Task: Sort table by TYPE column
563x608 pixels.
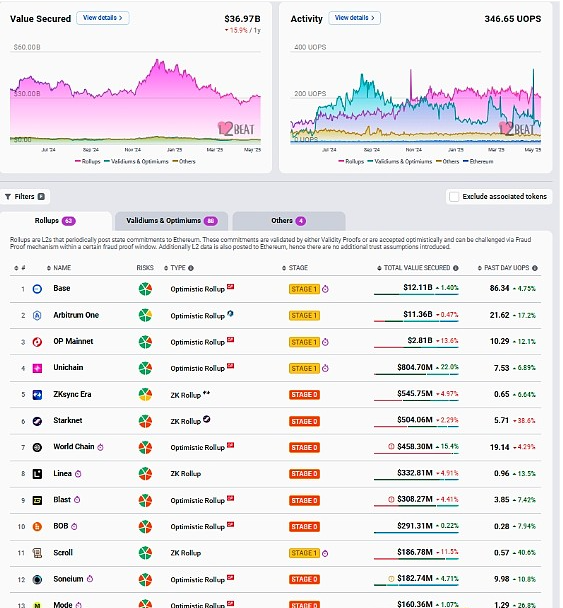Action: point(175,268)
